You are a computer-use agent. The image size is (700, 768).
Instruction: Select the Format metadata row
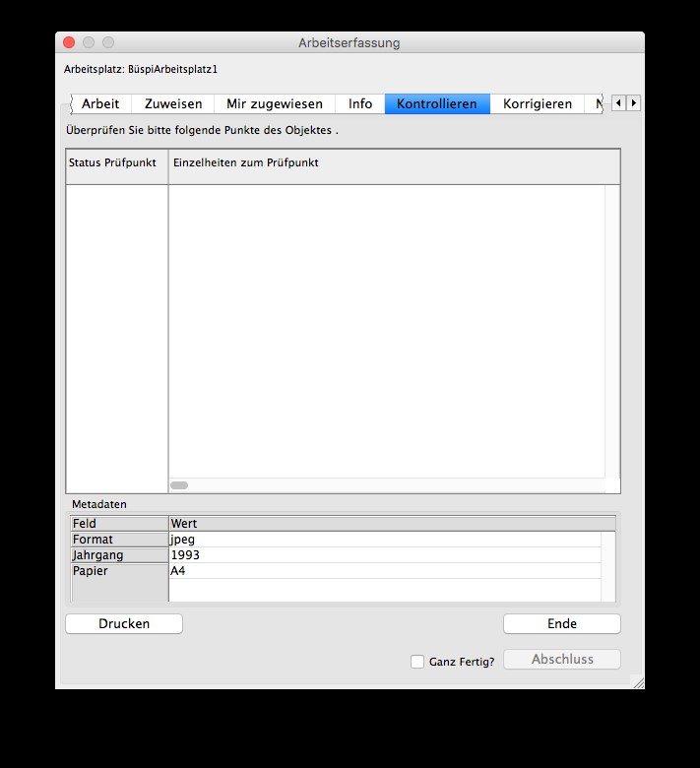[x=118, y=540]
